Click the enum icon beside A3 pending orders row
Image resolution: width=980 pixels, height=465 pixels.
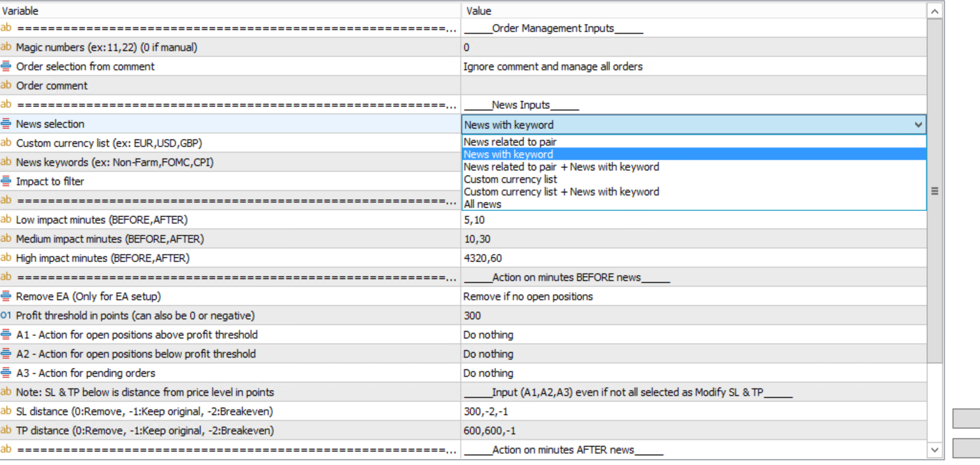[6, 373]
